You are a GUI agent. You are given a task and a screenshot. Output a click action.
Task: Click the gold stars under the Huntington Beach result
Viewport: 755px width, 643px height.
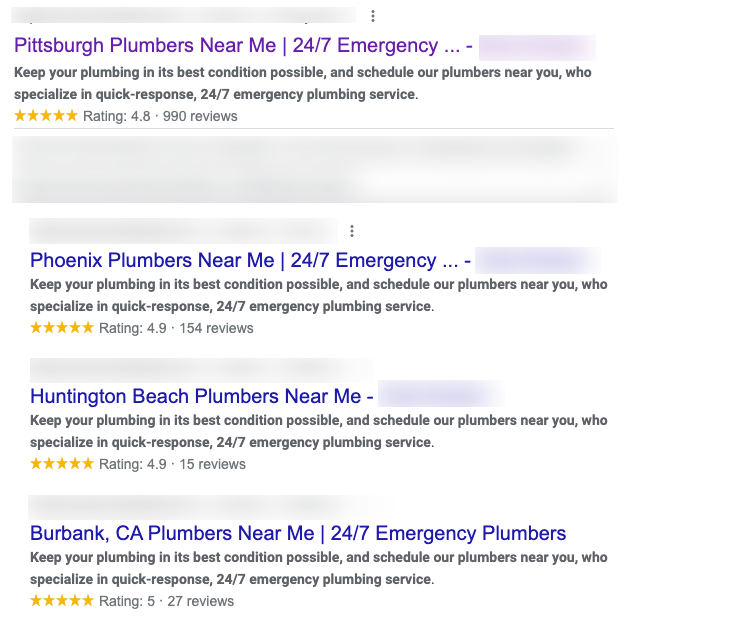tap(62, 464)
